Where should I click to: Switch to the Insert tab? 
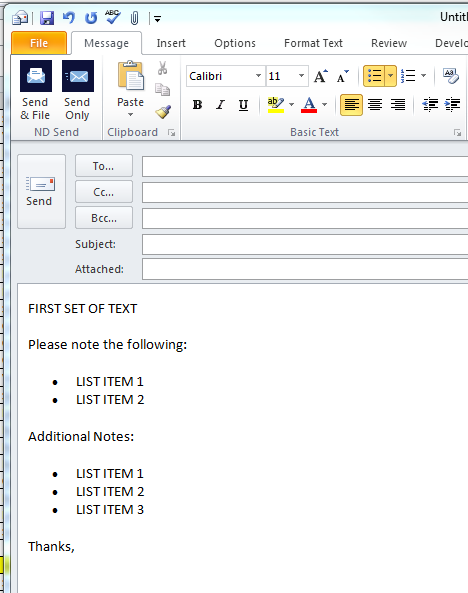click(171, 43)
